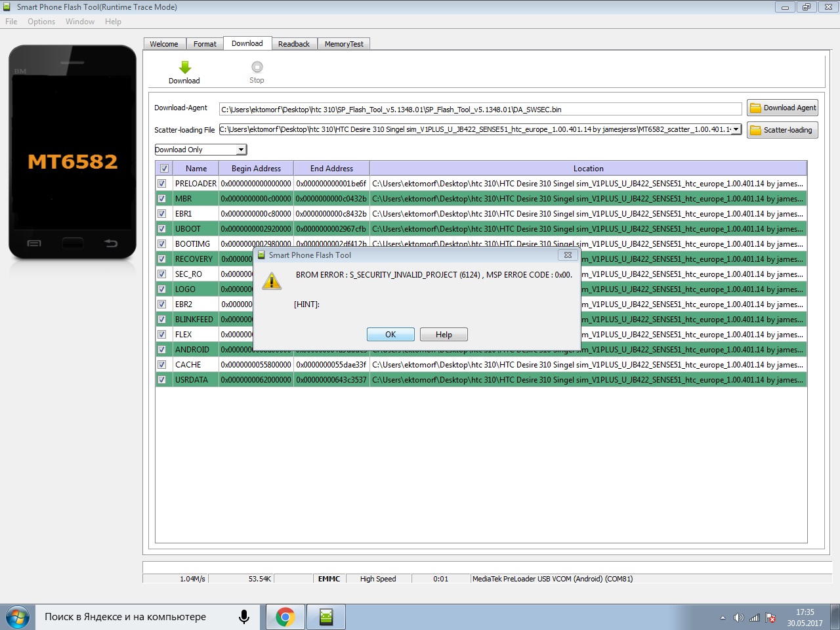Open the Options menu
Image resolution: width=840 pixels, height=630 pixels.
41,22
